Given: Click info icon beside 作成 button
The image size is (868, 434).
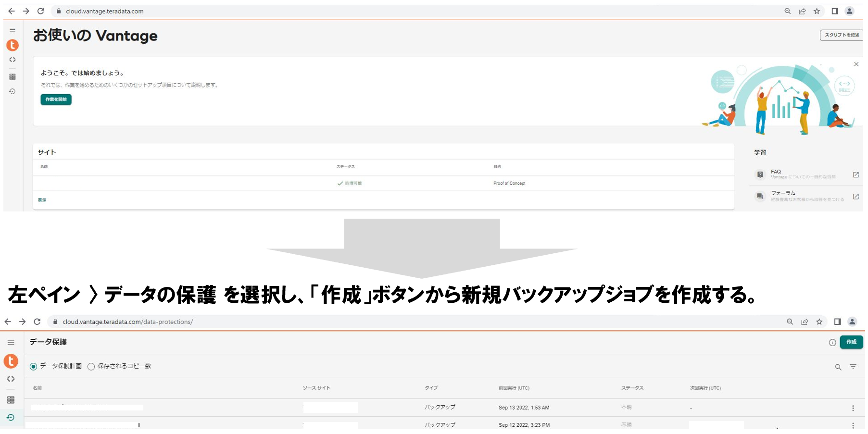Looking at the screenshot, I should click(832, 343).
